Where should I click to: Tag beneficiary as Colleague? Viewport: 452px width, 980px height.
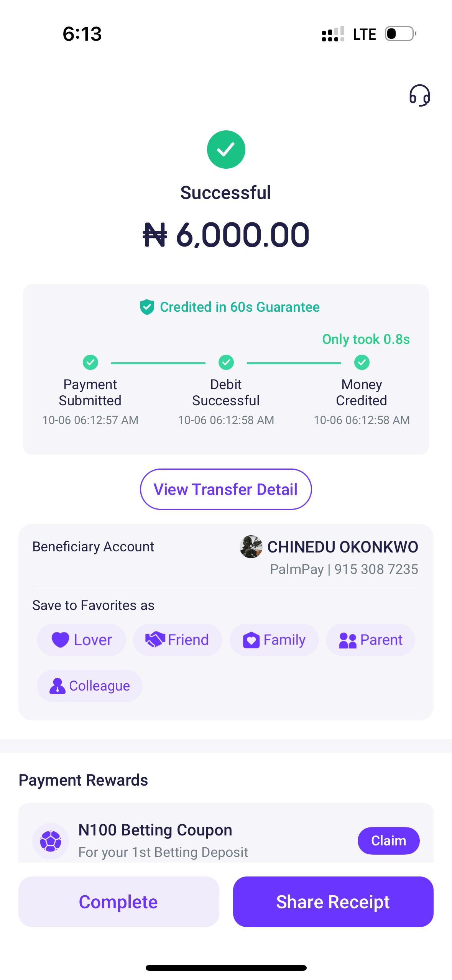click(x=90, y=686)
